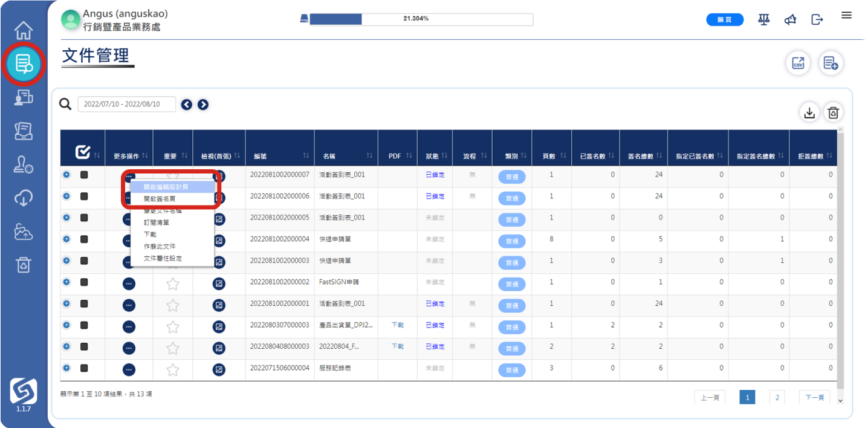Go to the previous date range arrow
This screenshot has width=868, height=428.
(x=187, y=105)
